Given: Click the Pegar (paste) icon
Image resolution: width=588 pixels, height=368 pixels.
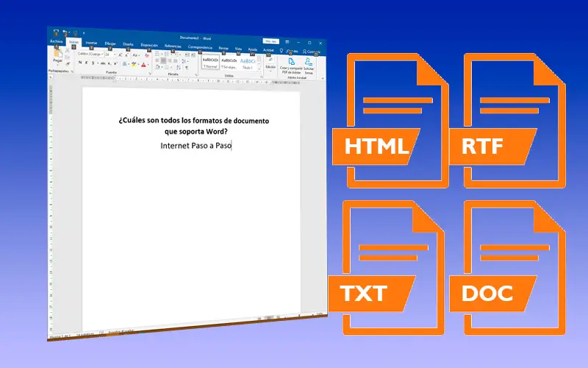Looking at the screenshot, I should 59,54.
